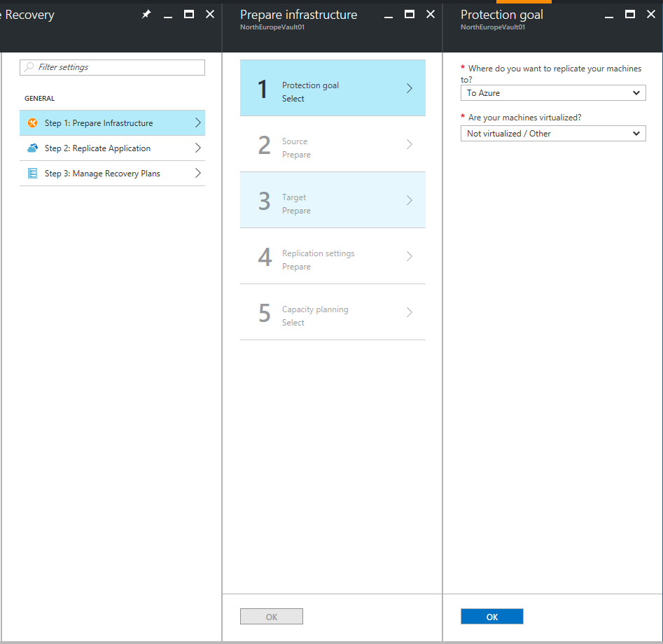
Task: Select step 1 Protection goal
Action: click(x=333, y=88)
